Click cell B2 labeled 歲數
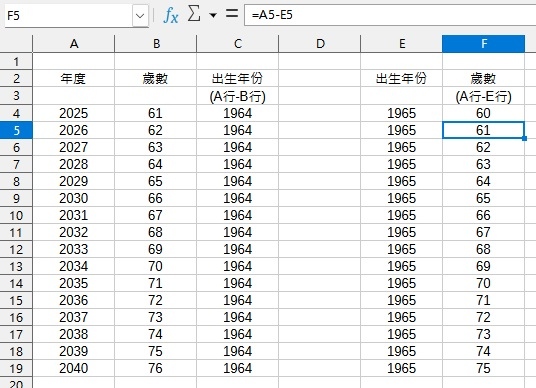The width and height of the screenshot is (536, 388). pos(156,79)
